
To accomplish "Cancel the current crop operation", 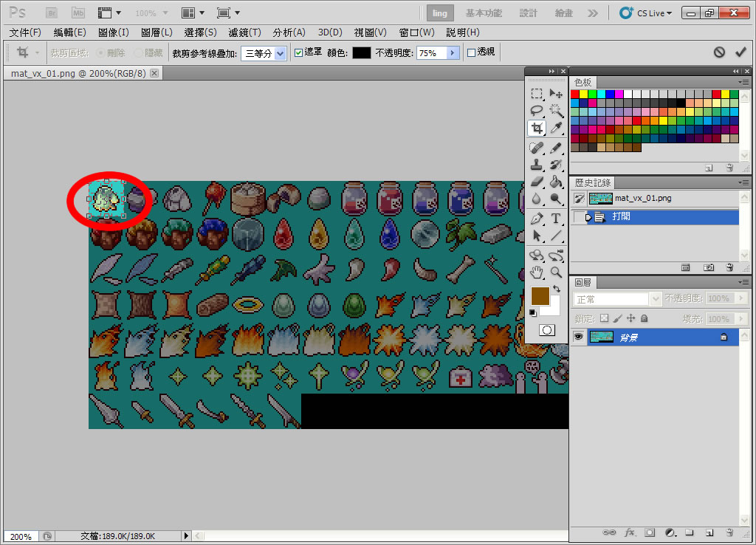I will click(x=719, y=52).
